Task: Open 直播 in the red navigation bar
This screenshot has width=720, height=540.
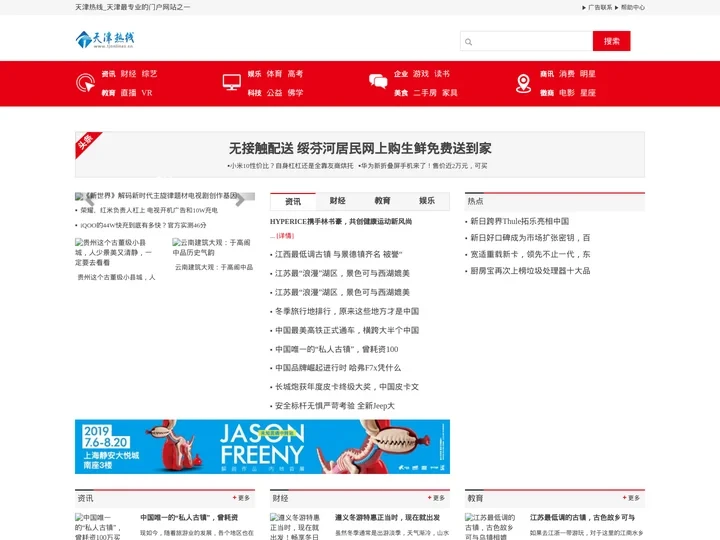Action: point(129,93)
